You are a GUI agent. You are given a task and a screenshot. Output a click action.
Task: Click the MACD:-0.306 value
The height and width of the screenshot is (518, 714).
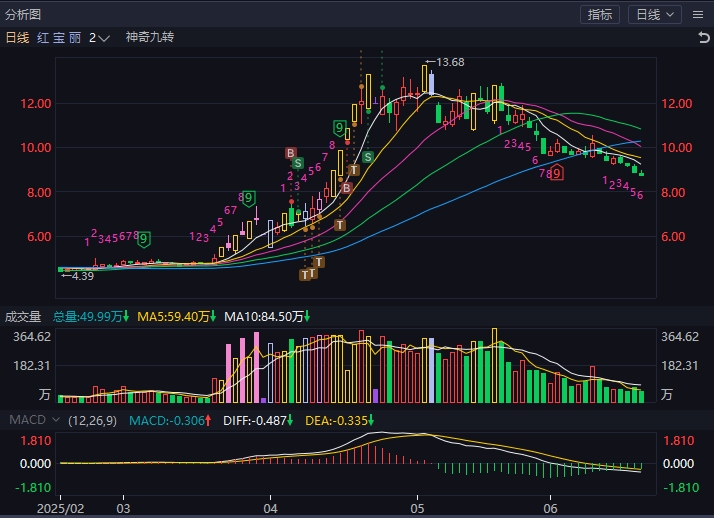point(167,421)
